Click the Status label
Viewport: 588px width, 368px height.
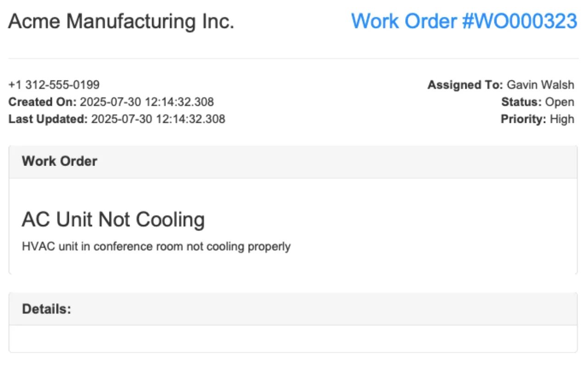click(521, 102)
